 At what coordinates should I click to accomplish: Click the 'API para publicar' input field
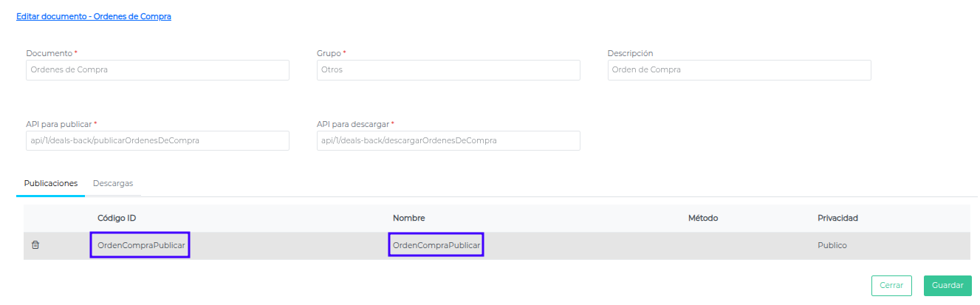coord(157,140)
